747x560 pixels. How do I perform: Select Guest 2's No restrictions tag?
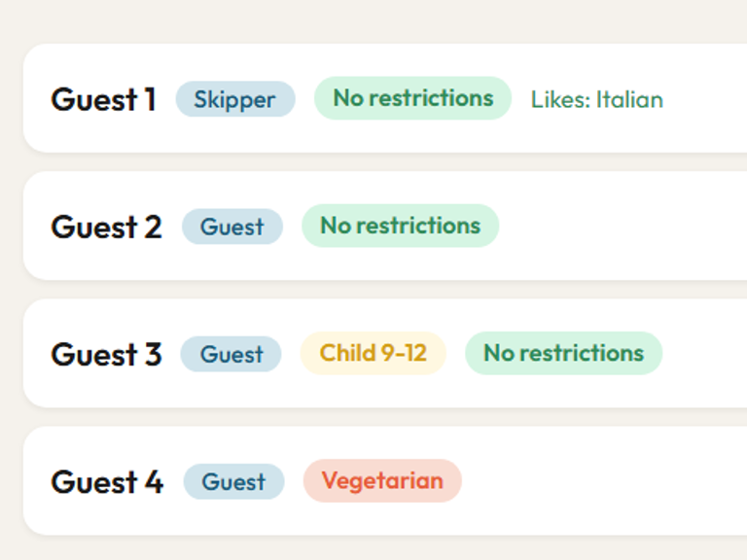[x=400, y=226]
